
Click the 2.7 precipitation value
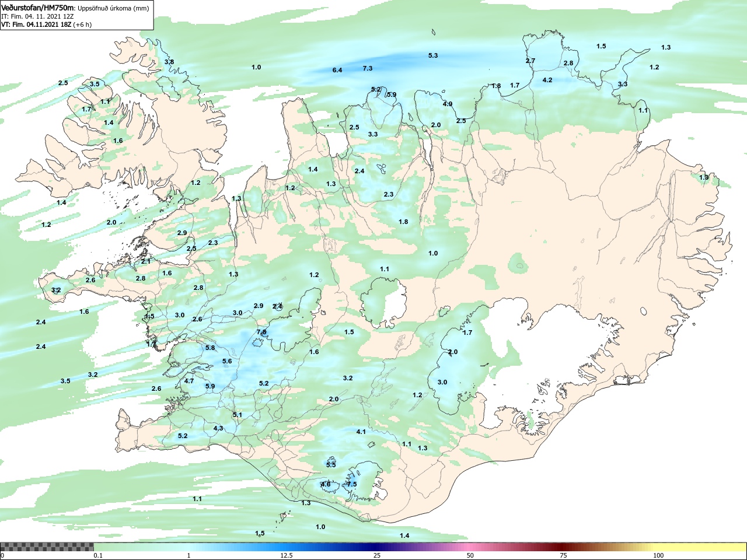point(530,61)
